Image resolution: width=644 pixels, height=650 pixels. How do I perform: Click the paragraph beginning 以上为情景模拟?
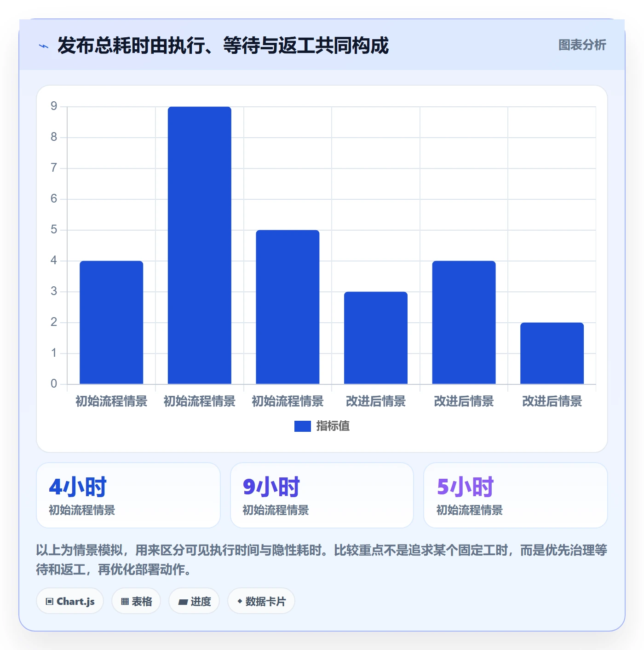click(322, 560)
